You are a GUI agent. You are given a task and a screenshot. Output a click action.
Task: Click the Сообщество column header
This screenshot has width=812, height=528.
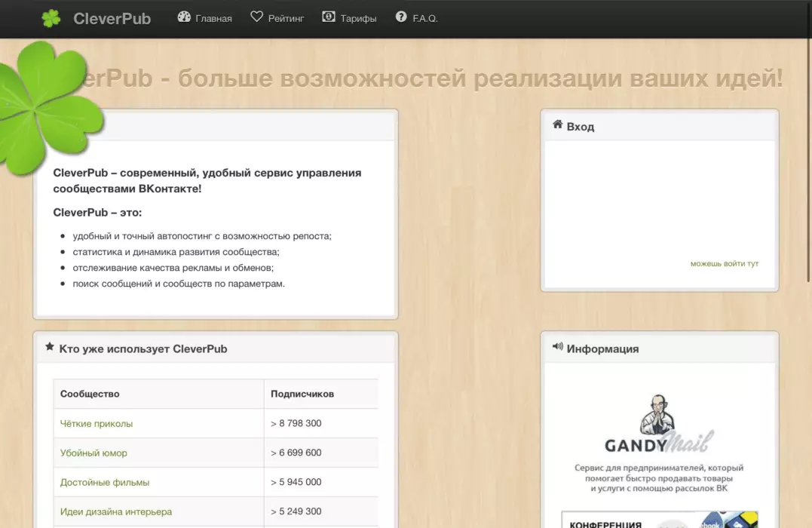pyautogui.click(x=90, y=394)
